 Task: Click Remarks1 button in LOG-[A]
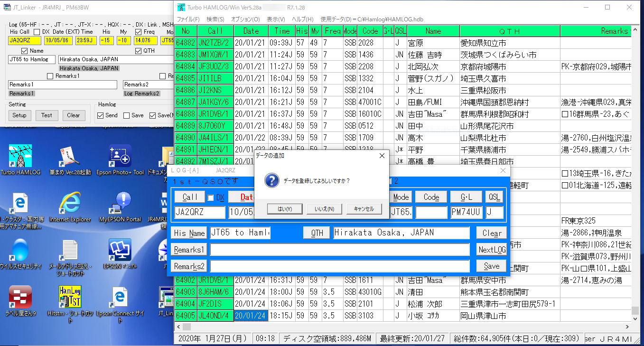tap(189, 250)
